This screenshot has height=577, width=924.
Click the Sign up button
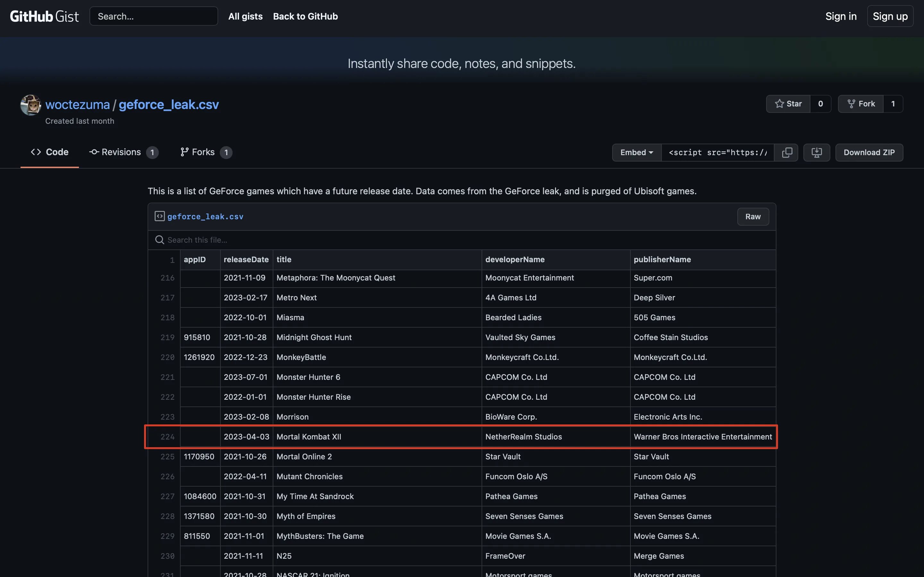[x=890, y=16]
